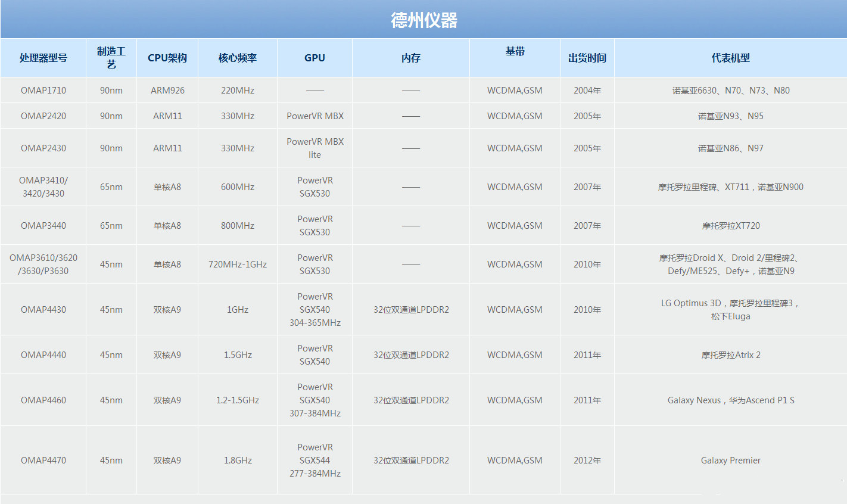Click the CPU架构 column header
847x504 pixels.
click(x=167, y=58)
